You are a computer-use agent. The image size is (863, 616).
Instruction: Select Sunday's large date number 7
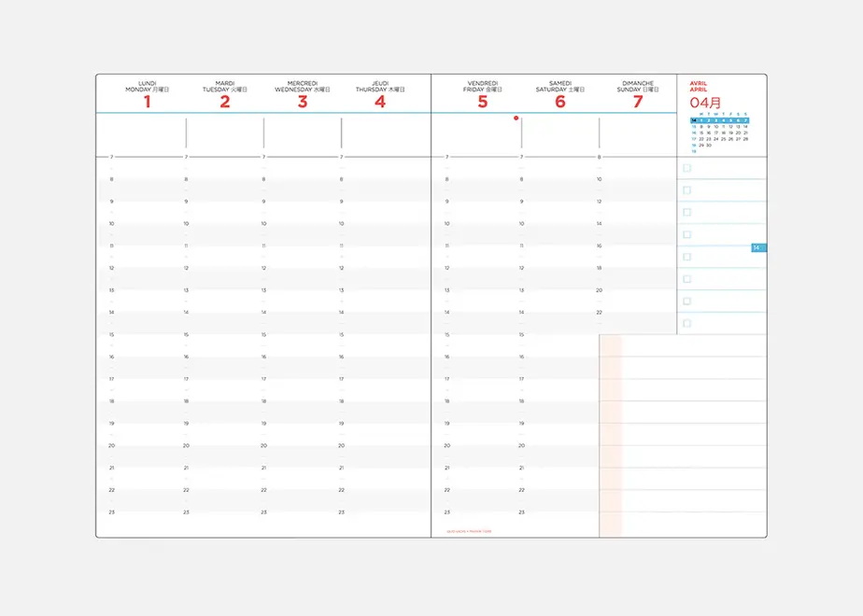[x=638, y=102]
